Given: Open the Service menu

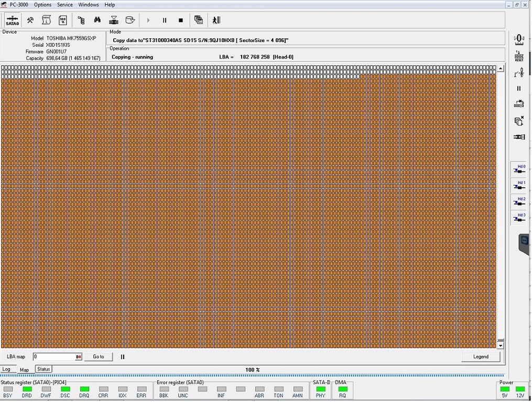Looking at the screenshot, I should [x=65, y=5].
